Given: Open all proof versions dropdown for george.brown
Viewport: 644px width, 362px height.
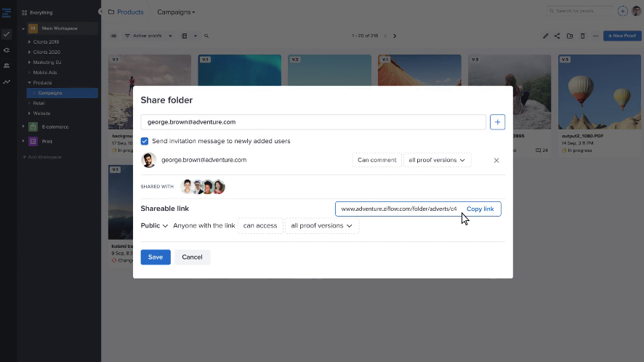Looking at the screenshot, I should click(437, 160).
